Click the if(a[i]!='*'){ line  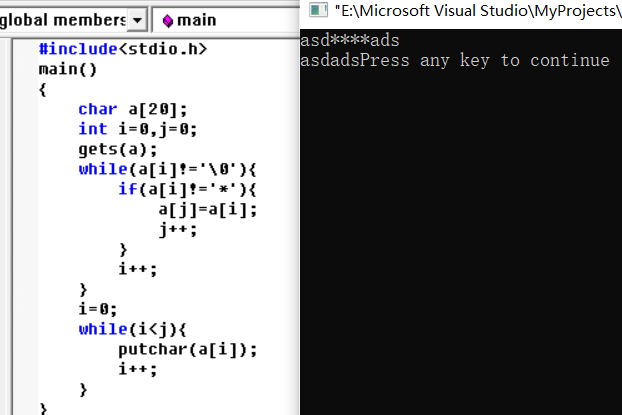coord(187,189)
